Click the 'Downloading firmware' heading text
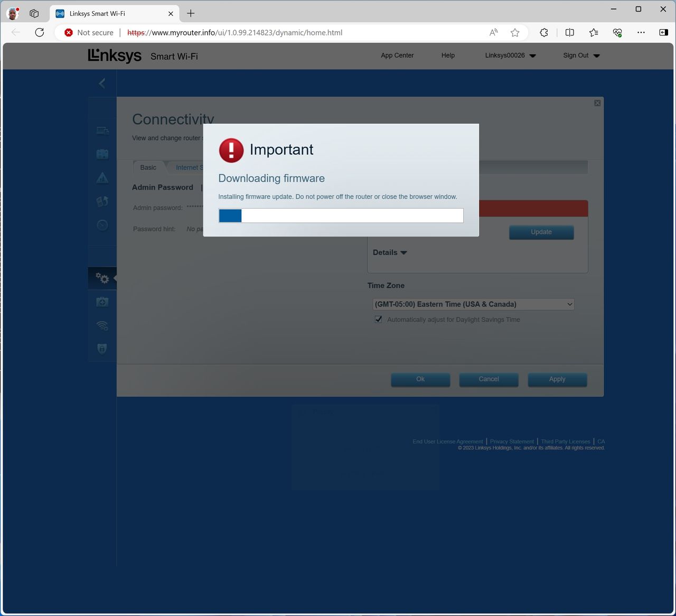The image size is (676, 616). coord(271,179)
